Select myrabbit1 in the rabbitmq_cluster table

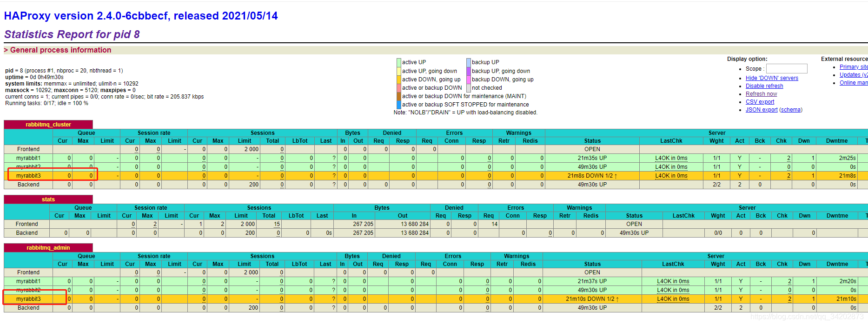(28, 158)
